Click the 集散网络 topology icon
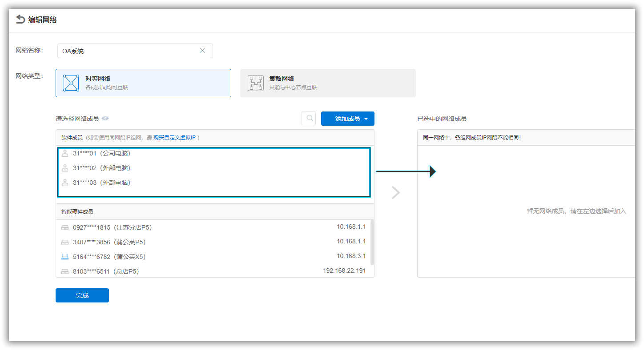 point(256,83)
